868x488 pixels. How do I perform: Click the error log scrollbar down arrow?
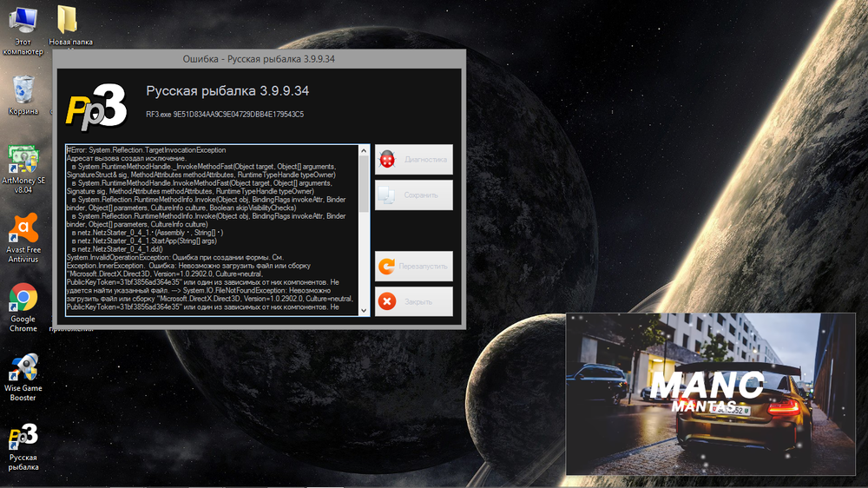pos(365,311)
